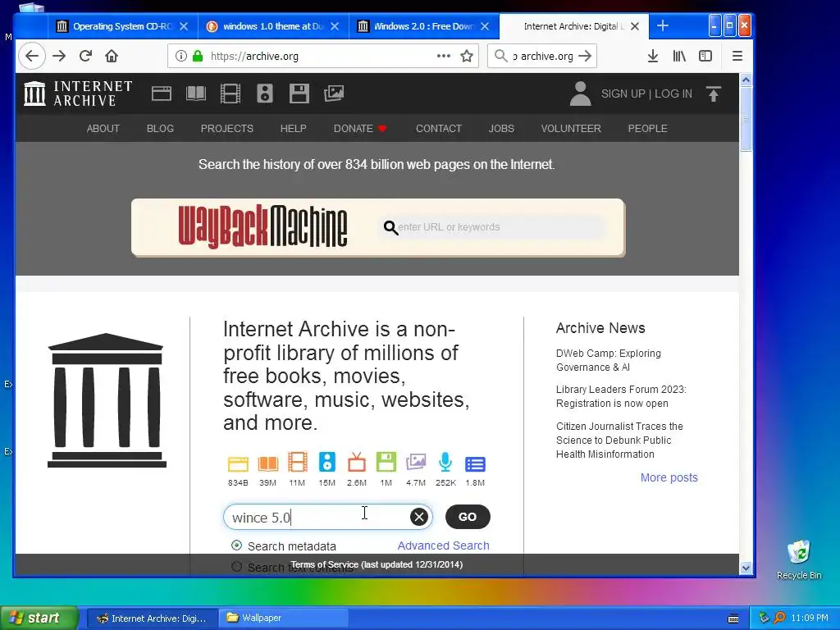Reload the archive.org page
Screen dimensions: 840x630
[x=85, y=56]
